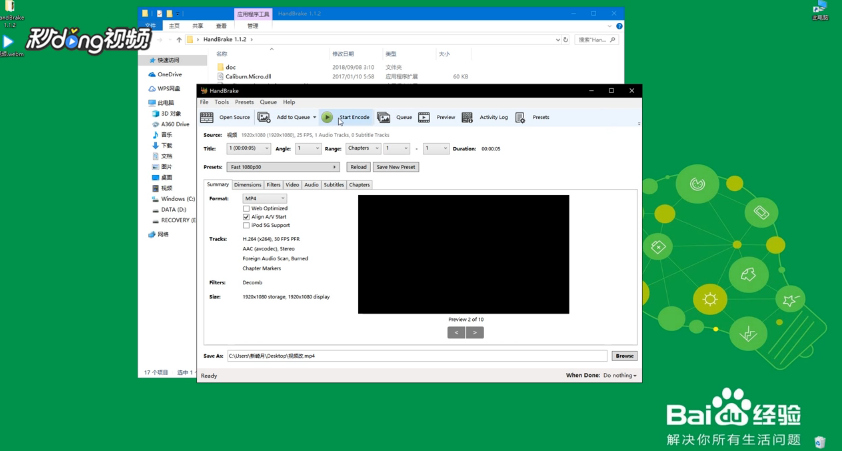Open the HandBrake File menu
Viewport: 842px width, 451px height.
pyautogui.click(x=204, y=102)
